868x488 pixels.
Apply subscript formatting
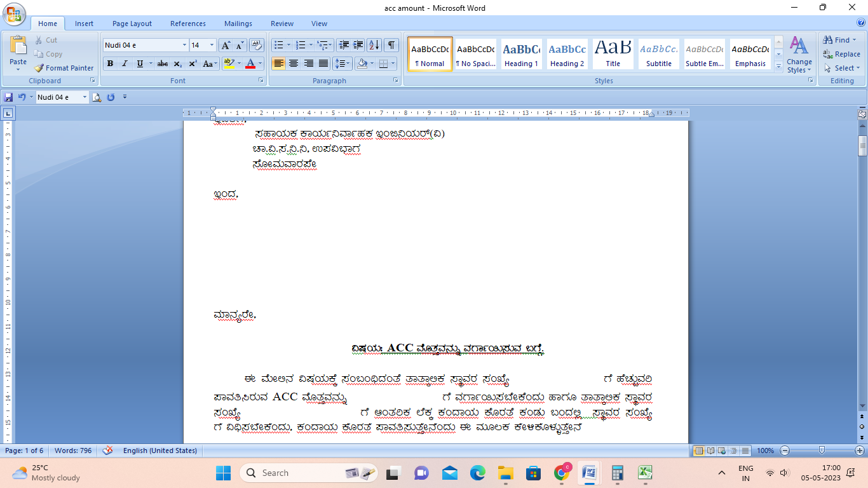click(178, 64)
